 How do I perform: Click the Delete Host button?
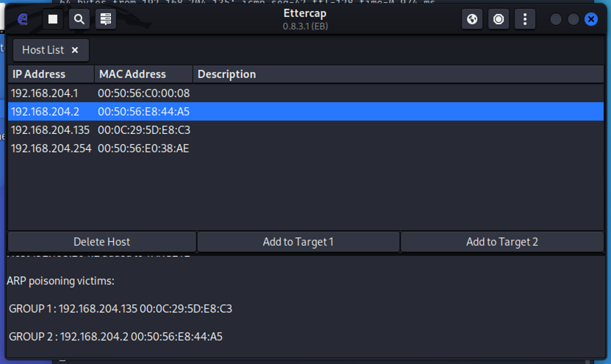click(x=101, y=242)
